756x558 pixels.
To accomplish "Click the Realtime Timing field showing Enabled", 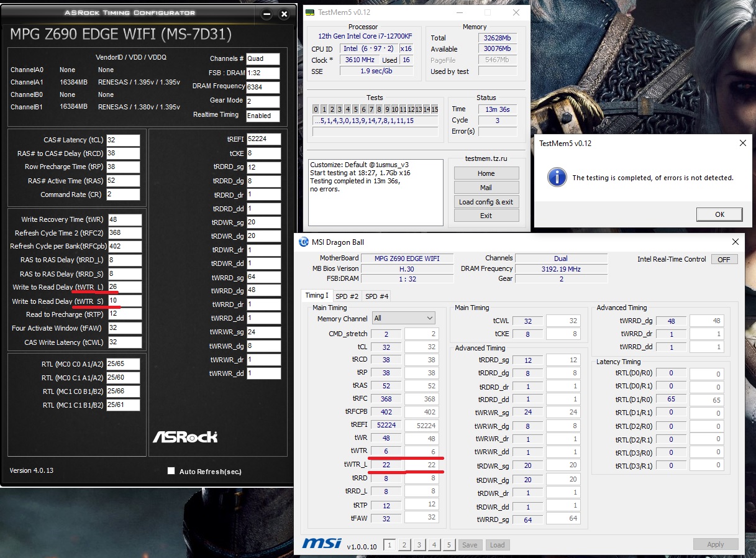I will [x=263, y=116].
